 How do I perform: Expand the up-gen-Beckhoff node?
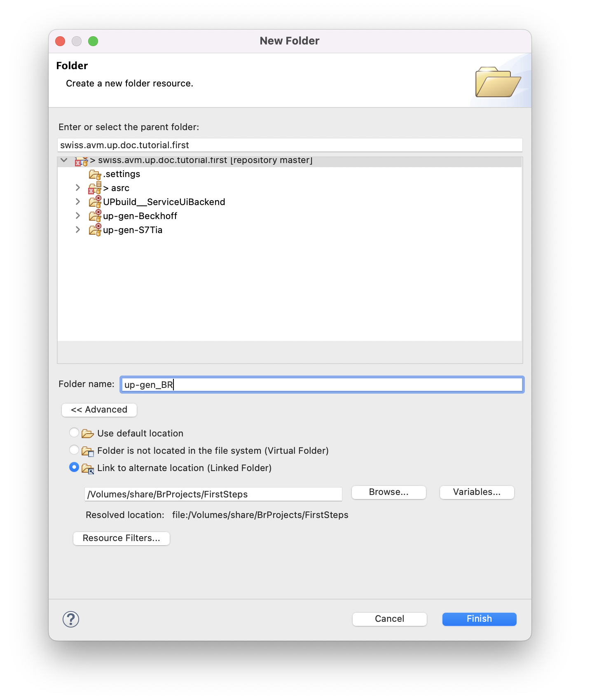77,216
